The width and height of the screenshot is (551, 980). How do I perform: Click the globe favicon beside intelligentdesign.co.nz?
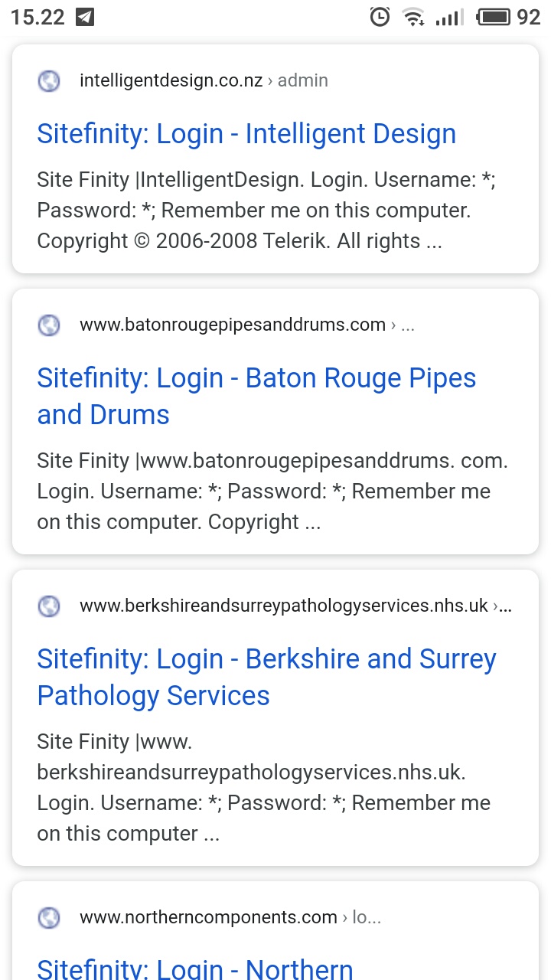(x=49, y=80)
